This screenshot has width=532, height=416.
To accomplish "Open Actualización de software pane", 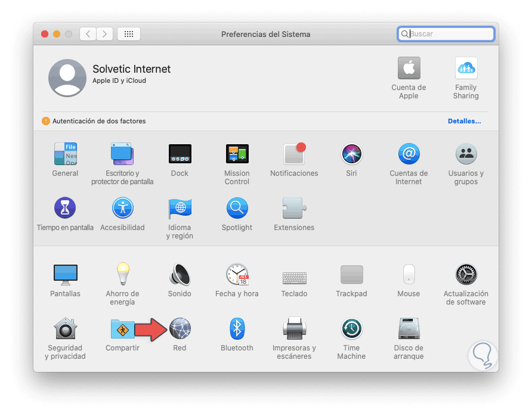I will pyautogui.click(x=466, y=274).
